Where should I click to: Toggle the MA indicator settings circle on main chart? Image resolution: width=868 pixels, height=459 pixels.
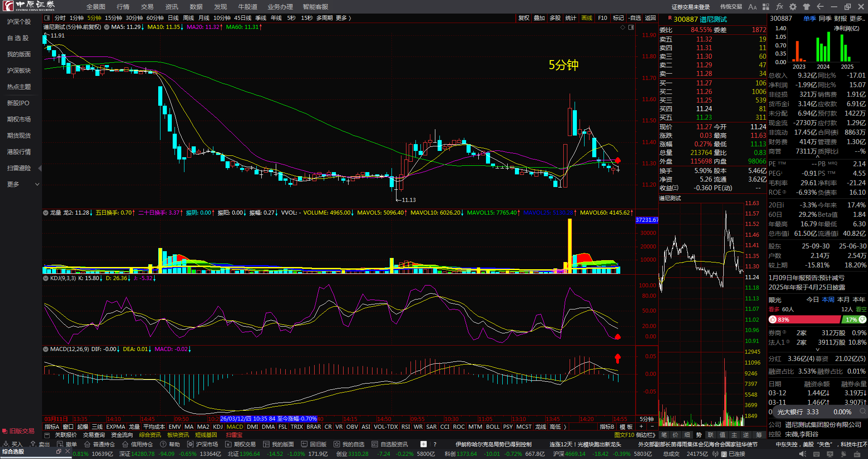pyautogui.click(x=107, y=27)
